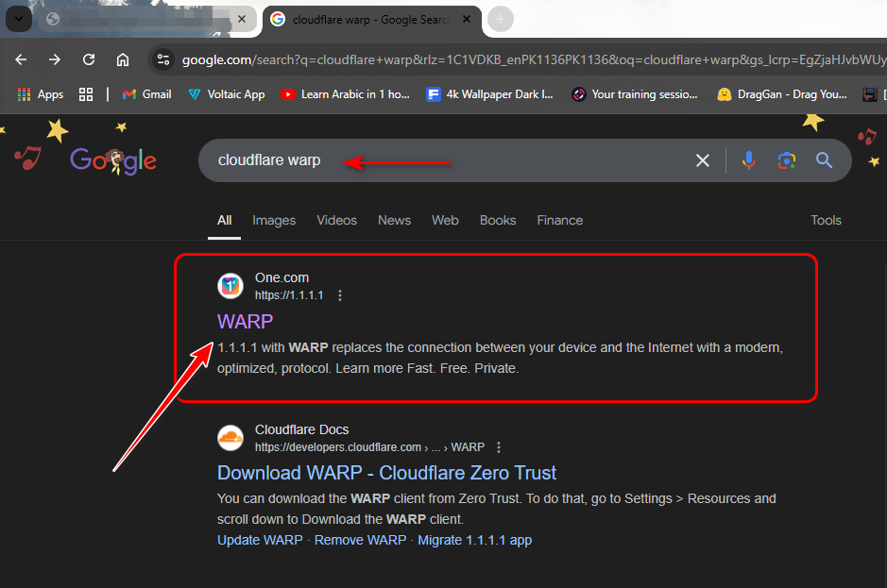887x588 pixels.
Task: Open the WARP result link
Action: click(x=245, y=322)
